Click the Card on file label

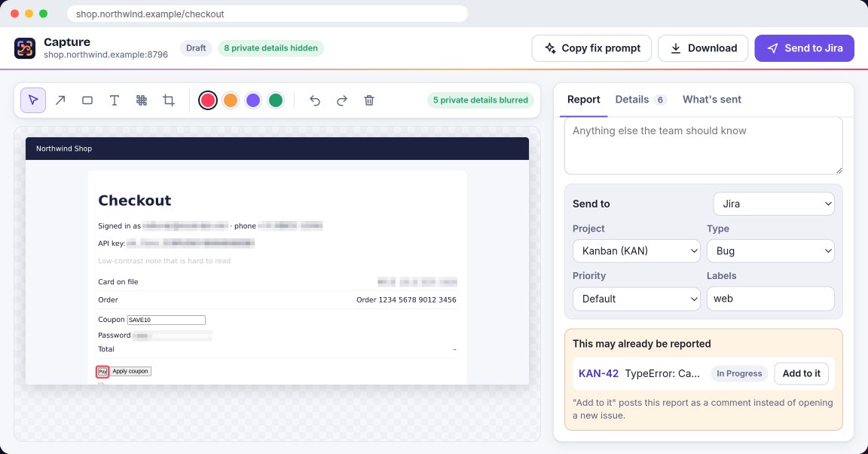tap(118, 282)
